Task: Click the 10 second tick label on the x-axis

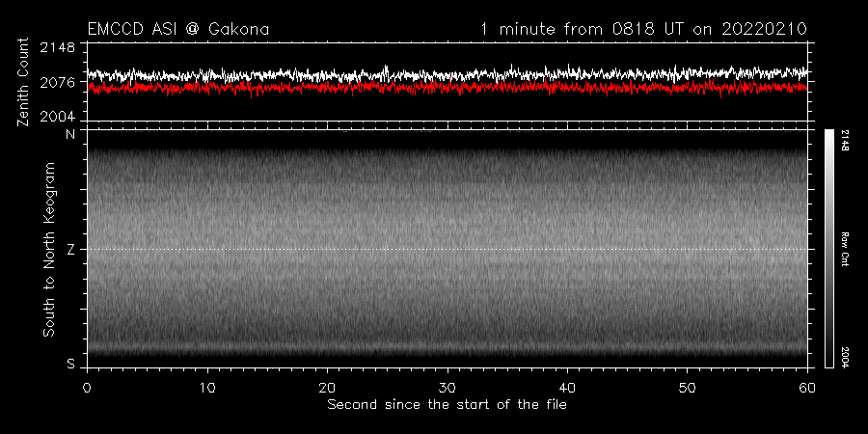Action: click(207, 387)
